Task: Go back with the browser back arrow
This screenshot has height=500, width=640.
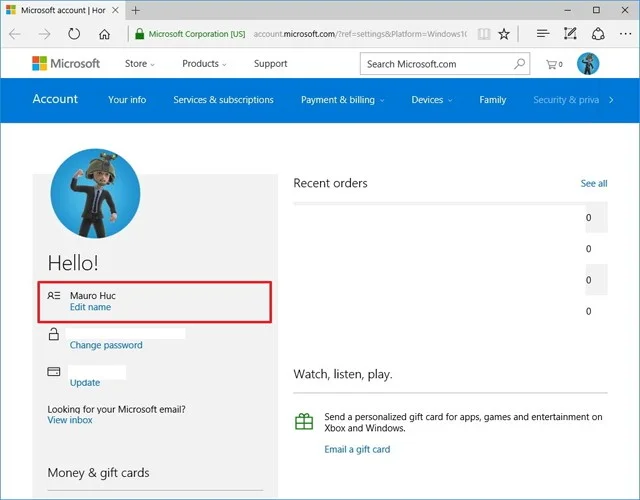Action: point(15,34)
